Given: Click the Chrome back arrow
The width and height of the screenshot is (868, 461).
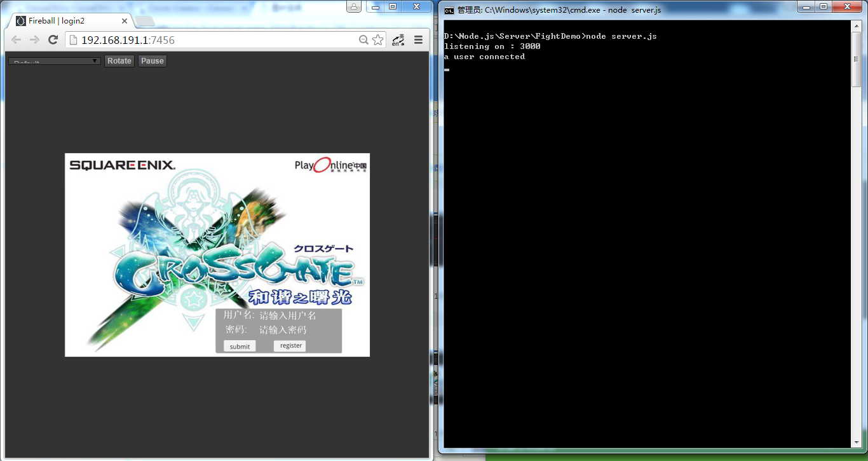Looking at the screenshot, I should 16,40.
